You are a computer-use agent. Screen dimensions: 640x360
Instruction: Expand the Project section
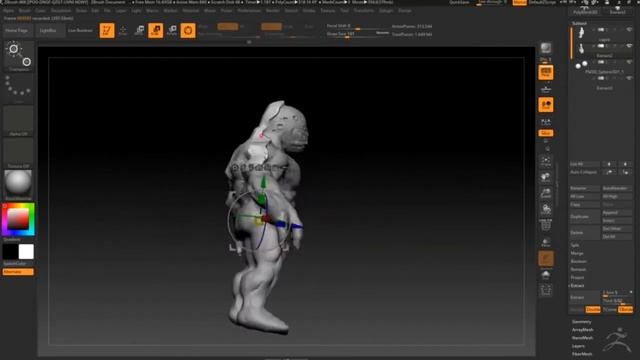[578, 278]
